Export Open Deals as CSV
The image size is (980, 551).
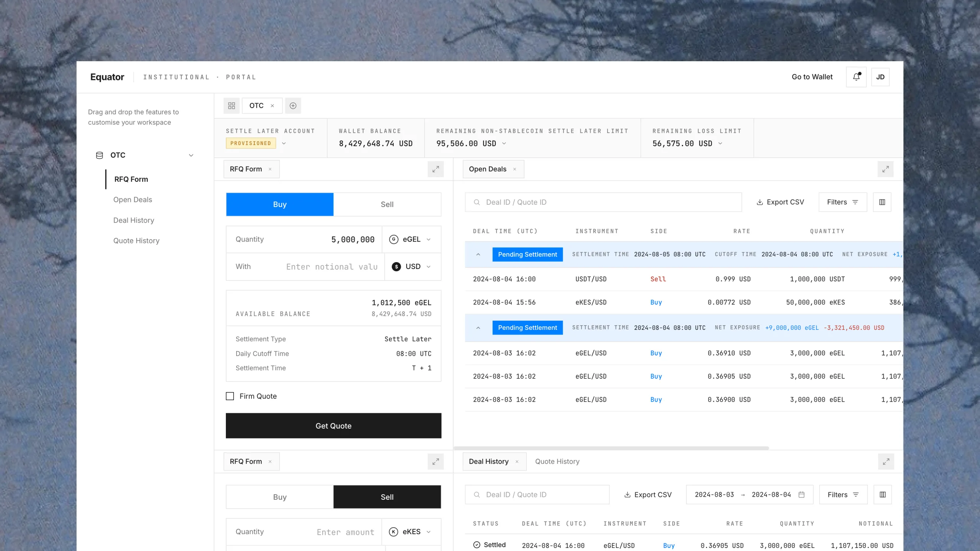coord(780,202)
